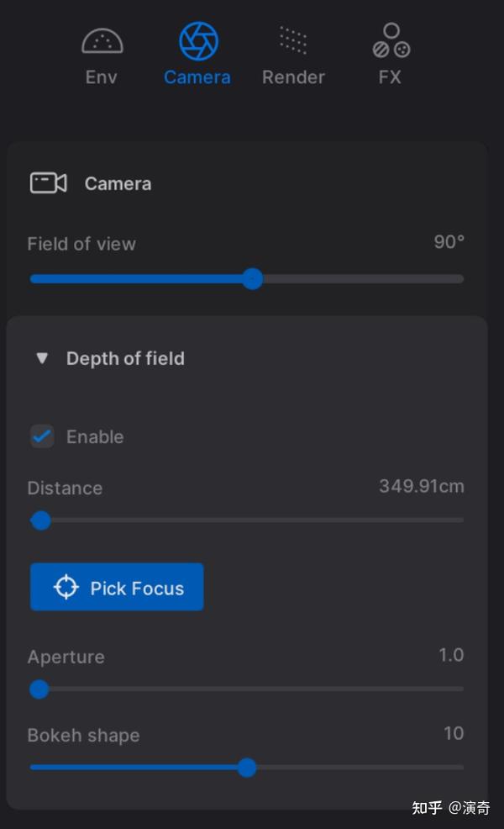Switch to the FX tab label
Screen dimensions: 504x829
click(390, 77)
